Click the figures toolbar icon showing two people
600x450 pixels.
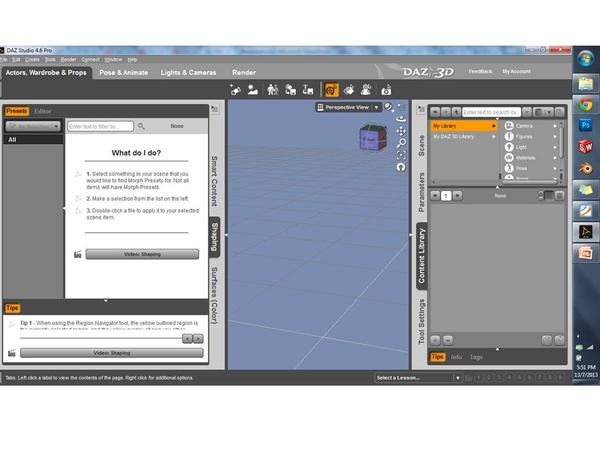coord(272,90)
